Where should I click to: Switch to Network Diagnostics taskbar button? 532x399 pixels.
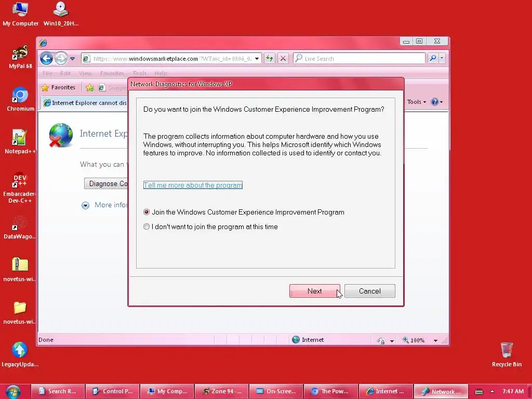pos(441,391)
